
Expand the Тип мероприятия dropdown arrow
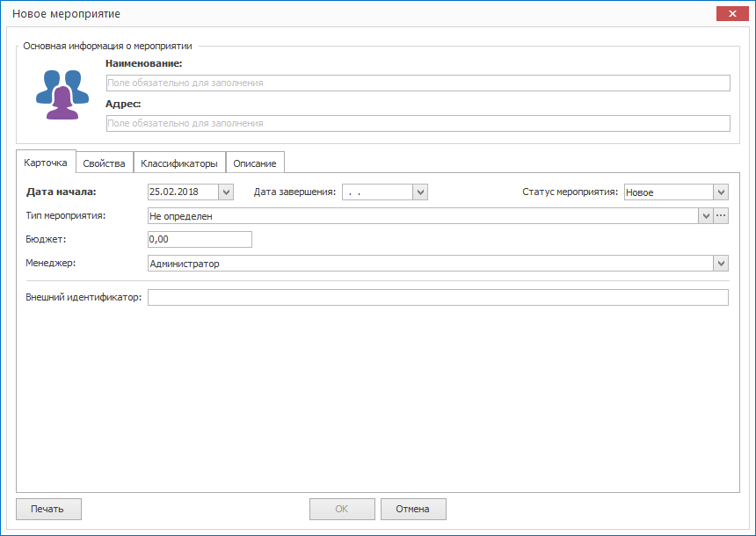point(706,216)
